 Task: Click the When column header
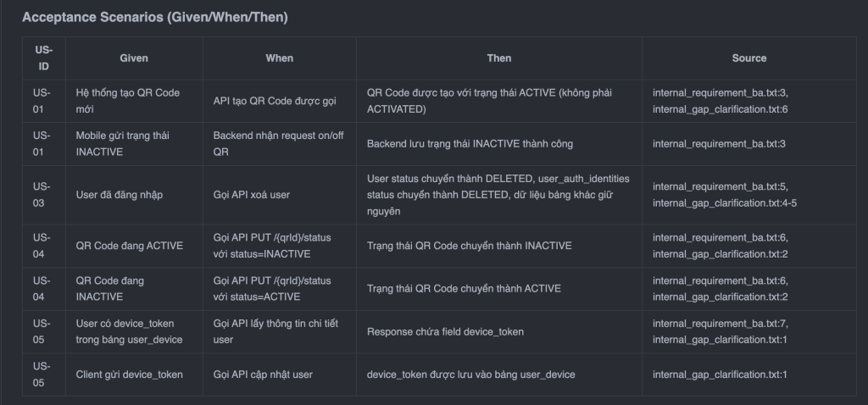pos(280,58)
